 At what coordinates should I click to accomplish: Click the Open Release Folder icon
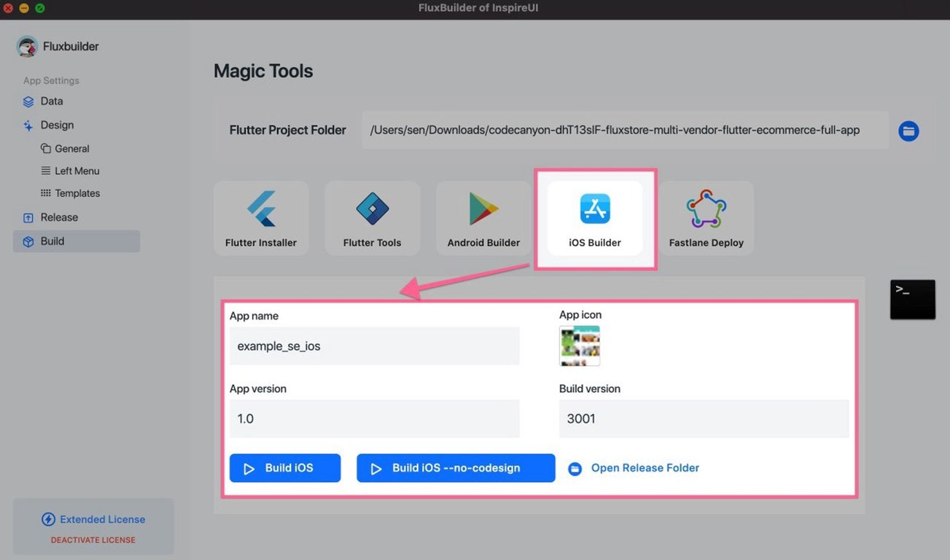coord(575,469)
